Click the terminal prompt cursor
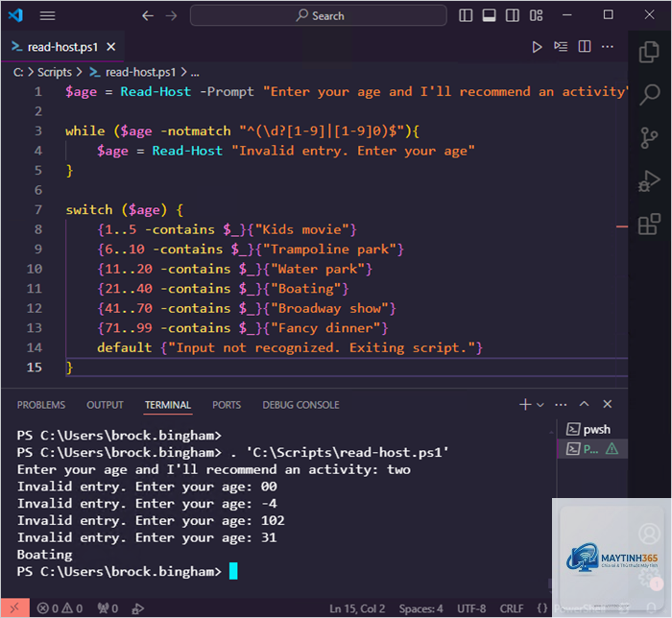This screenshot has width=672, height=618. point(233,571)
